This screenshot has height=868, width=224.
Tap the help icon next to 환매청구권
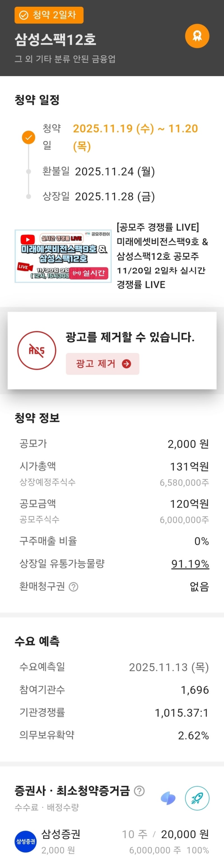(x=73, y=587)
